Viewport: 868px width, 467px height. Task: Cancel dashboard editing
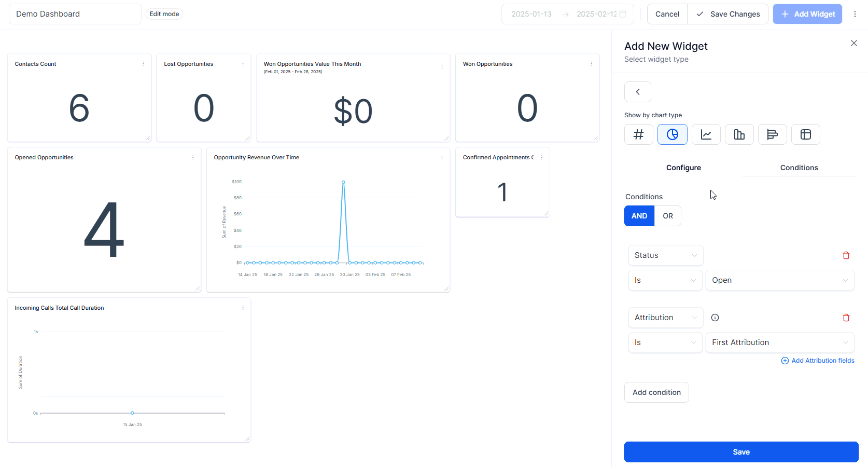pos(667,14)
